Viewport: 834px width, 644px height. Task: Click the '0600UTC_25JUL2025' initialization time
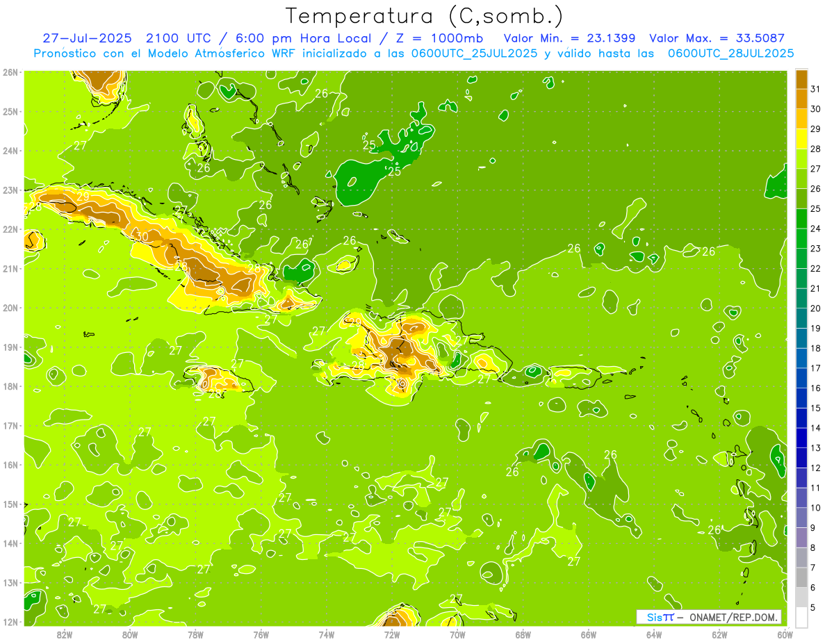(474, 53)
